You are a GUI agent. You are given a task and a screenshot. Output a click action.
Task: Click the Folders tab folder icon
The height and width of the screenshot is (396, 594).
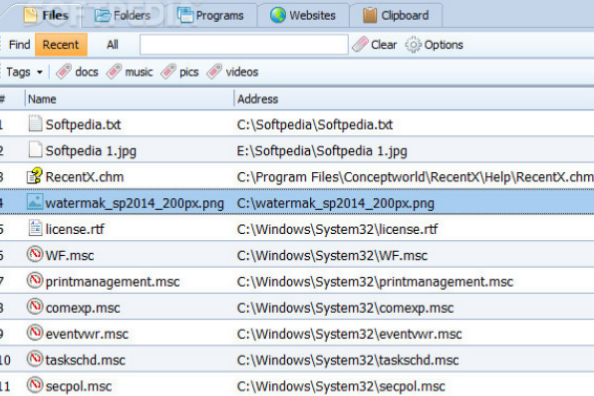click(102, 16)
